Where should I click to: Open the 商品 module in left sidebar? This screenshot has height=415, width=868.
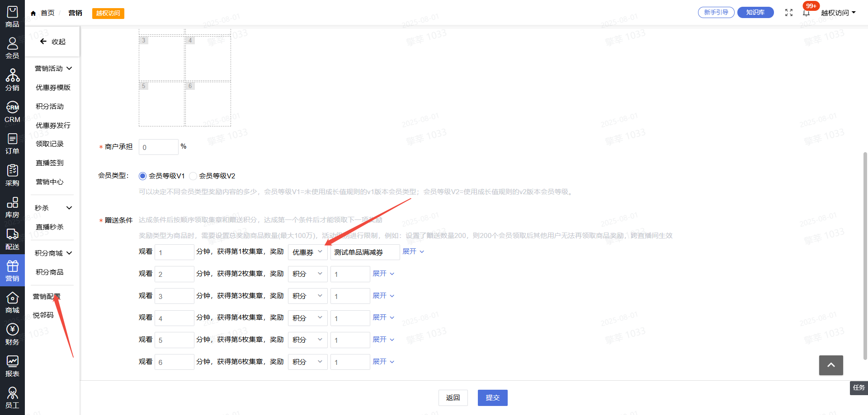12,17
